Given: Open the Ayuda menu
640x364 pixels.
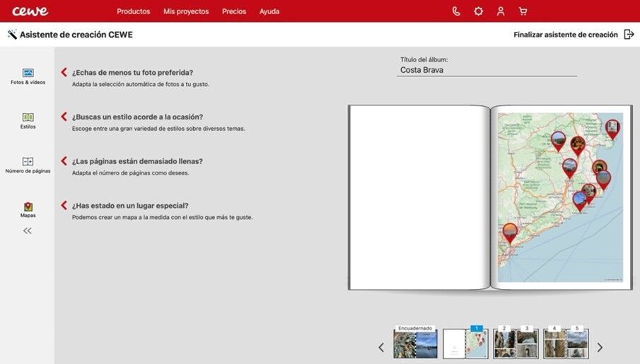Looking at the screenshot, I should point(269,11).
